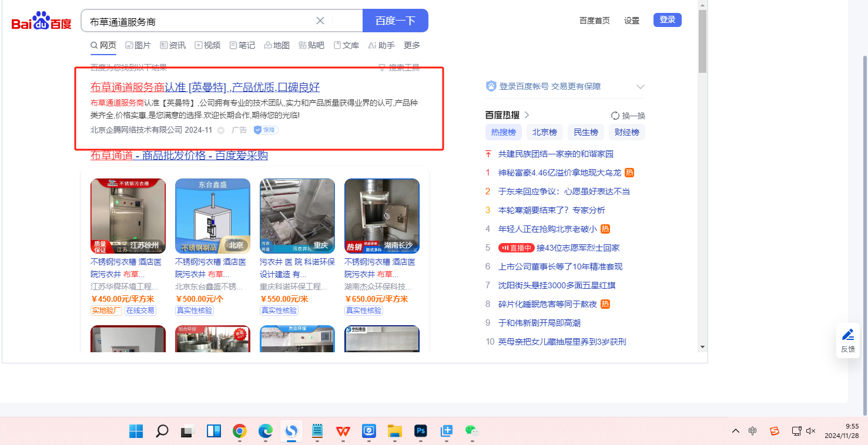Open hot search 本轮寒潮要结束了？专家分析
The image size is (868, 445).
[552, 210]
